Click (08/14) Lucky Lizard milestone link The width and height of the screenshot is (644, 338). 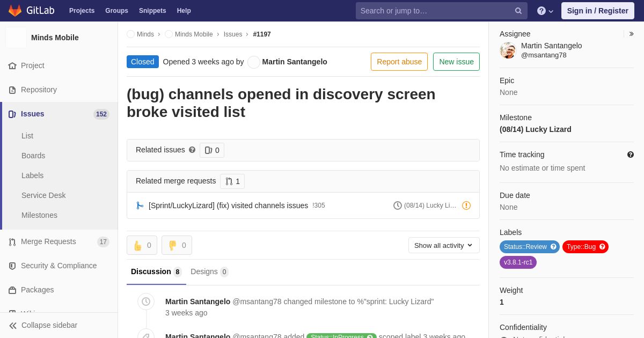click(536, 129)
